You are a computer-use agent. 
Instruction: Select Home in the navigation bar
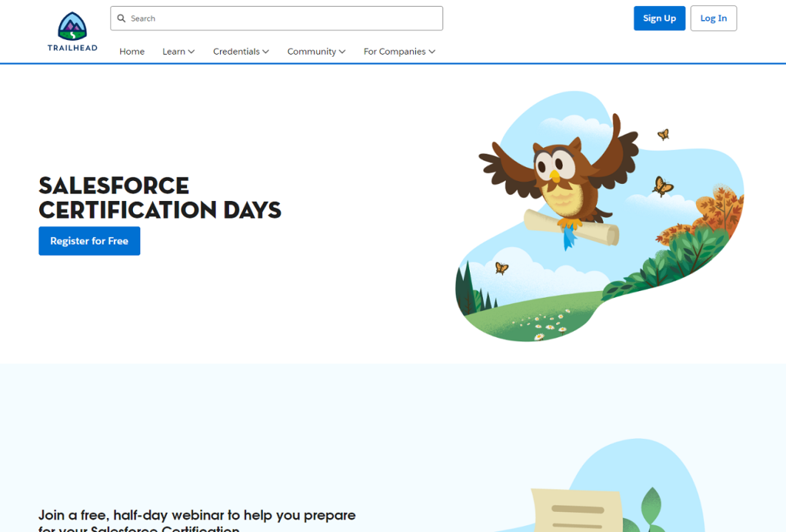pyautogui.click(x=131, y=51)
